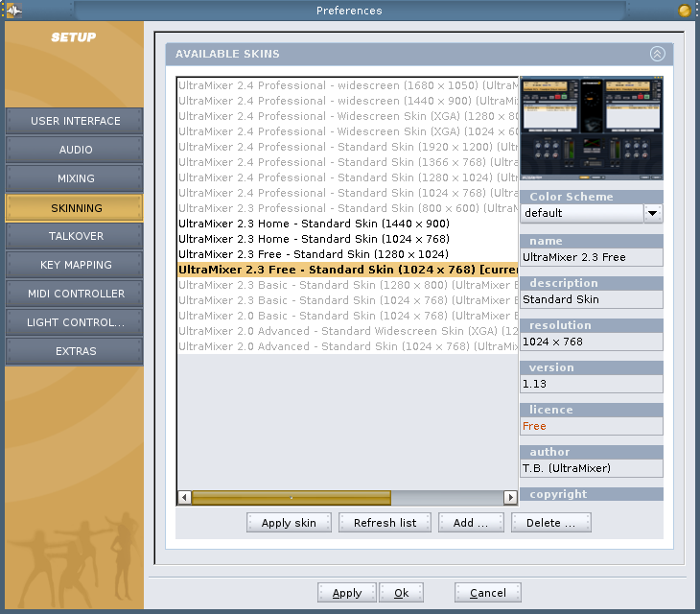Image resolution: width=700 pixels, height=614 pixels.
Task: Select 'UltraMixer 2.0 Advanced - Standard Widescreen Skin'
Action: pyautogui.click(x=347, y=331)
